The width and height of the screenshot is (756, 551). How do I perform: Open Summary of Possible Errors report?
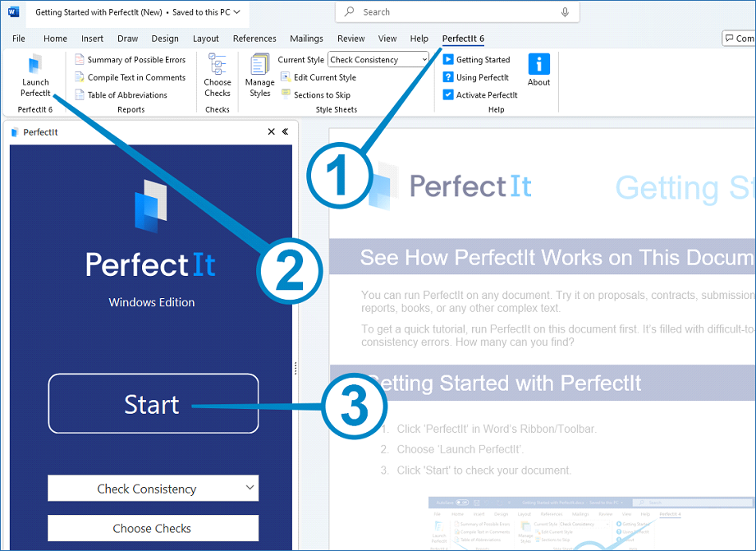tap(131, 59)
